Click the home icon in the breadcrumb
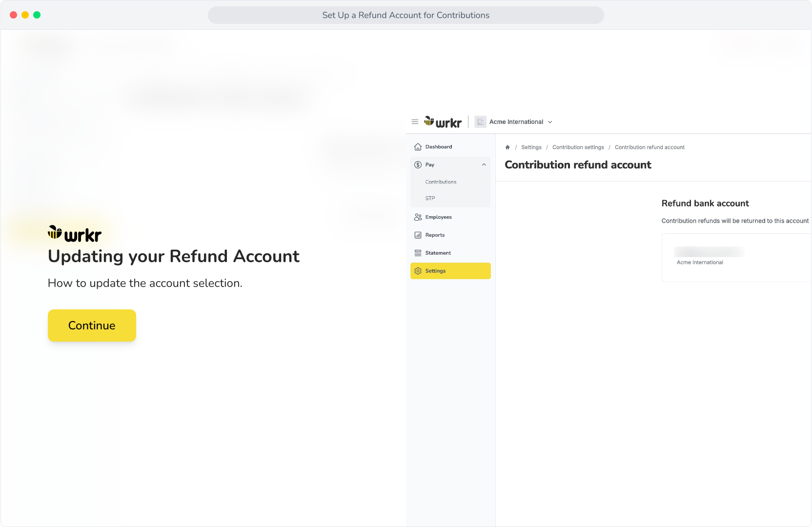812x527 pixels. click(x=507, y=147)
